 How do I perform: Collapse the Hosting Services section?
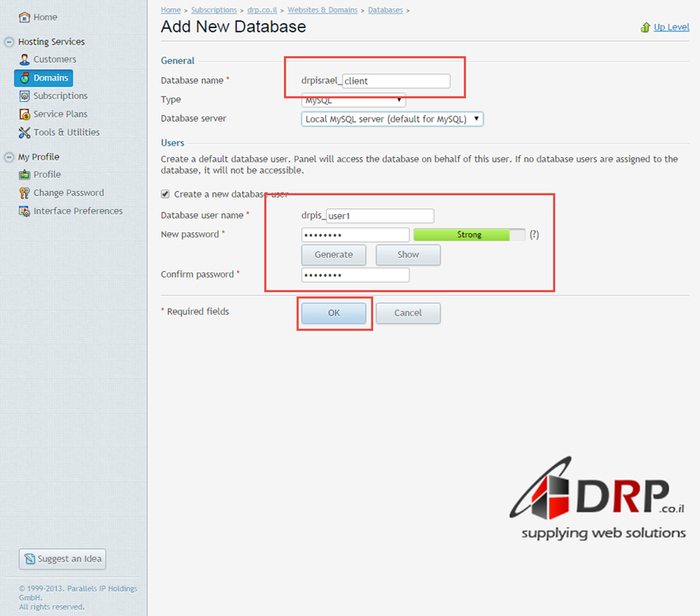tap(9, 42)
